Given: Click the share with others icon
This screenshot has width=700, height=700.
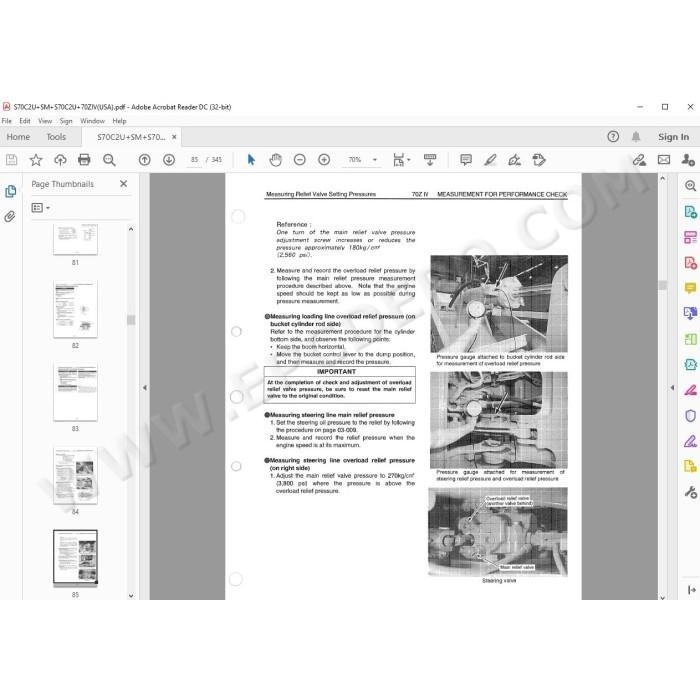Looking at the screenshot, I should point(688,160).
